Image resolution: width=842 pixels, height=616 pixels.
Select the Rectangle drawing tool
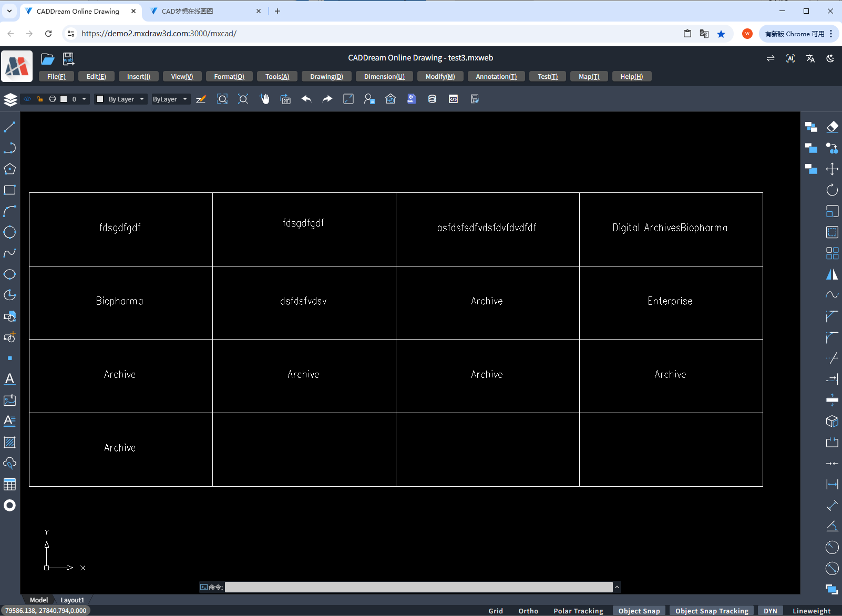pos(9,190)
